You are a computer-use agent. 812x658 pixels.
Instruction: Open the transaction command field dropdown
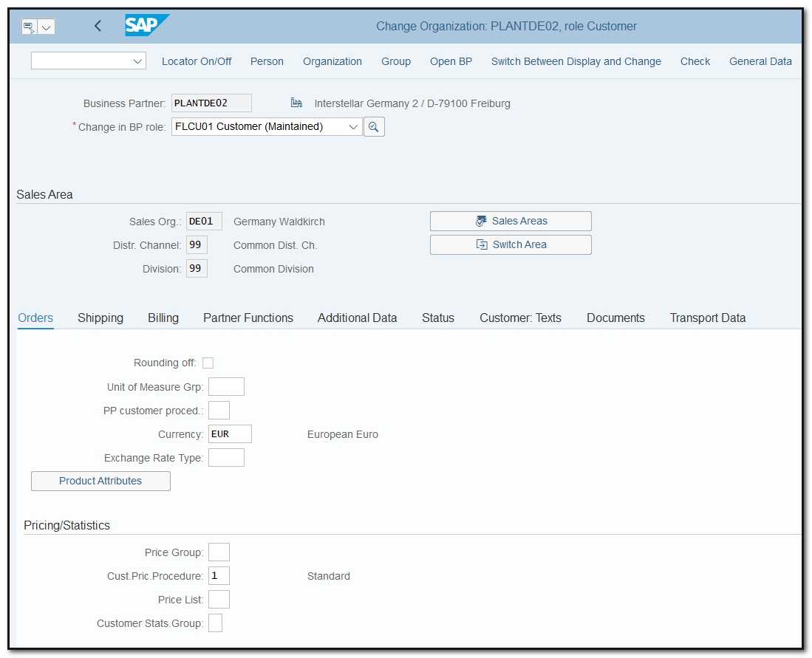(x=137, y=61)
